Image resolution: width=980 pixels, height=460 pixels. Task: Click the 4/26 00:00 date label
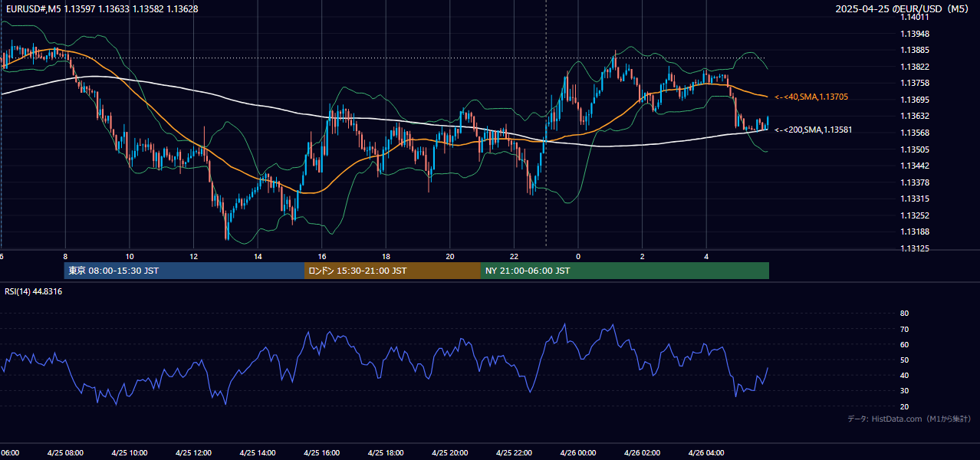click(x=577, y=453)
